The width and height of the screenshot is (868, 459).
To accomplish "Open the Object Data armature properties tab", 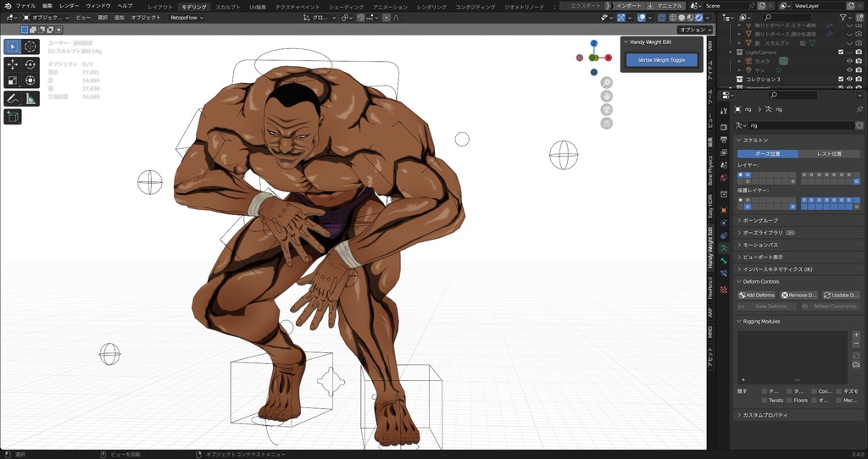I will click(724, 248).
